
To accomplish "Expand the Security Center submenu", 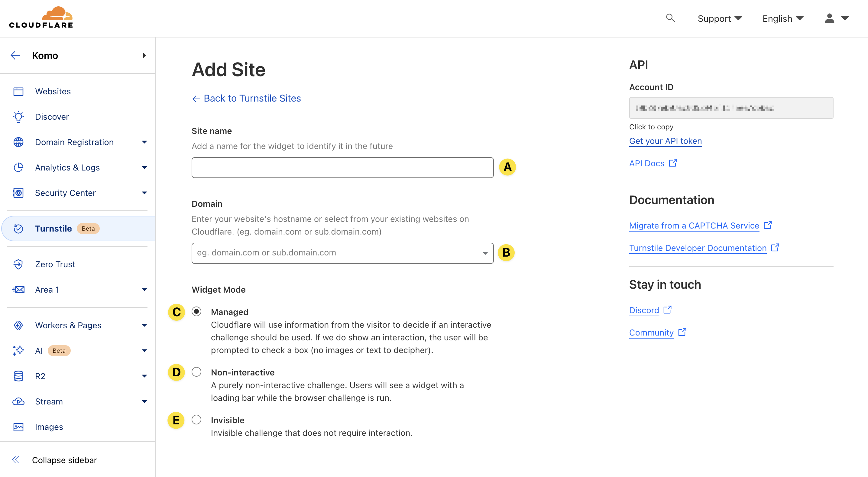I will [144, 193].
